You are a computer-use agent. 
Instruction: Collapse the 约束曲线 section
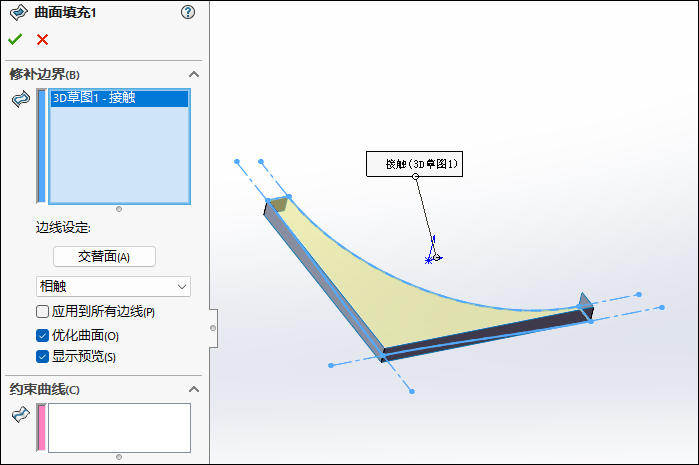(194, 389)
